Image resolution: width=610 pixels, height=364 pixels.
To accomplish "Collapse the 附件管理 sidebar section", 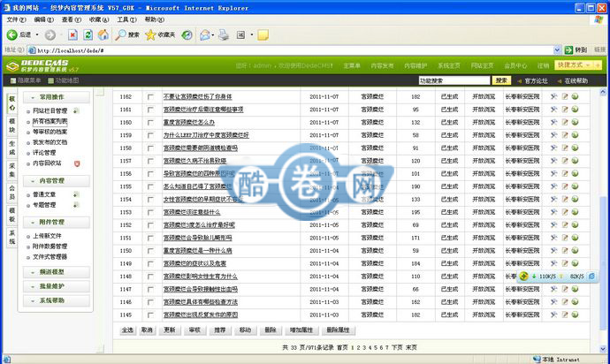I will [57, 222].
